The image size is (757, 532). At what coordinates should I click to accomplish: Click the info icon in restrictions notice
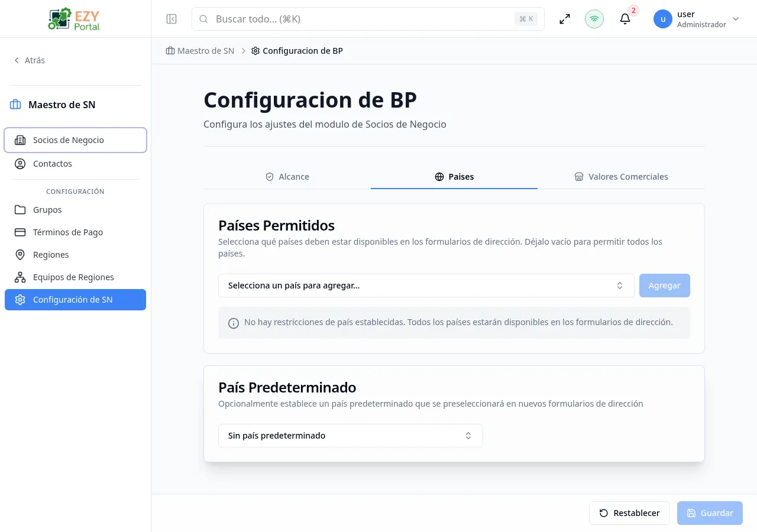point(234,323)
